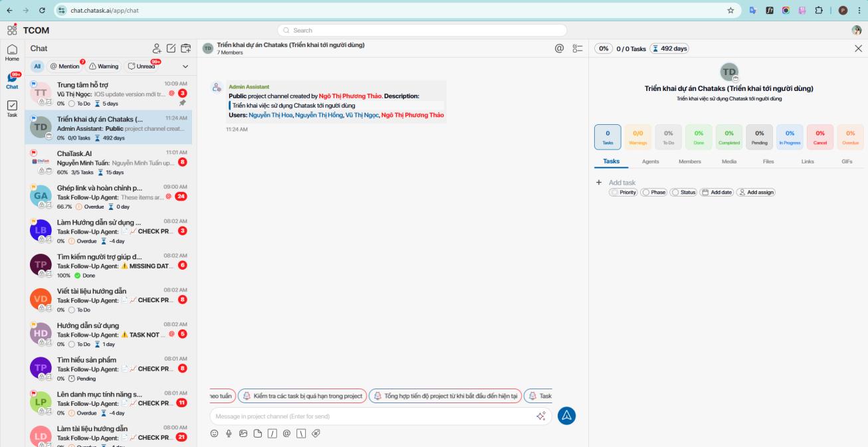Viewport: 868px width, 447px height.
Task: Open the ChaTask.AI chat
Action: click(x=108, y=162)
